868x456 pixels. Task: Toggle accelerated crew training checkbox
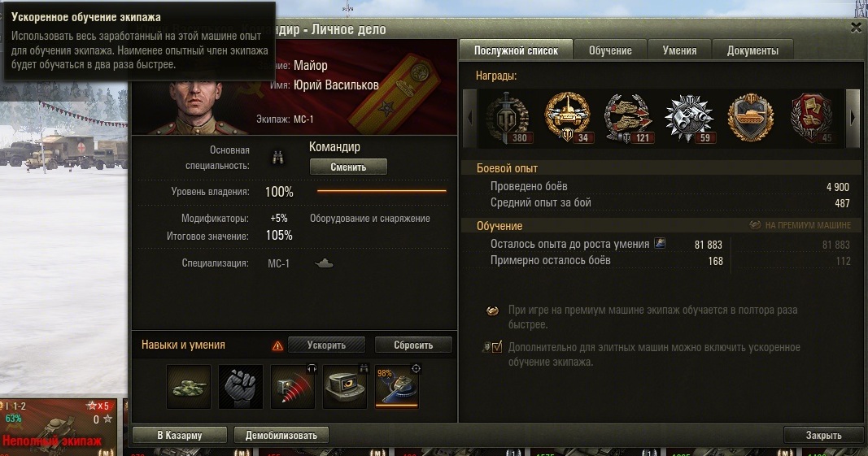[x=496, y=348]
